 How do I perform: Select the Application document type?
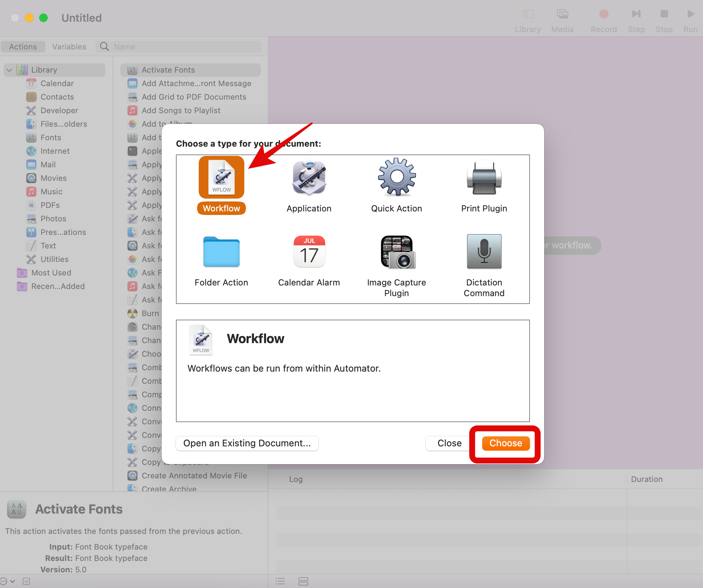point(309,177)
